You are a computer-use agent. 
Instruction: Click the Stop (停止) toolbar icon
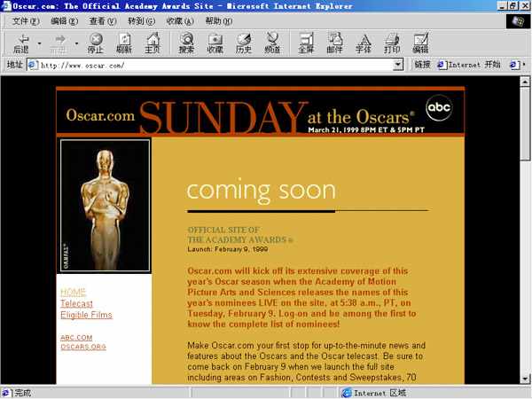[96, 42]
